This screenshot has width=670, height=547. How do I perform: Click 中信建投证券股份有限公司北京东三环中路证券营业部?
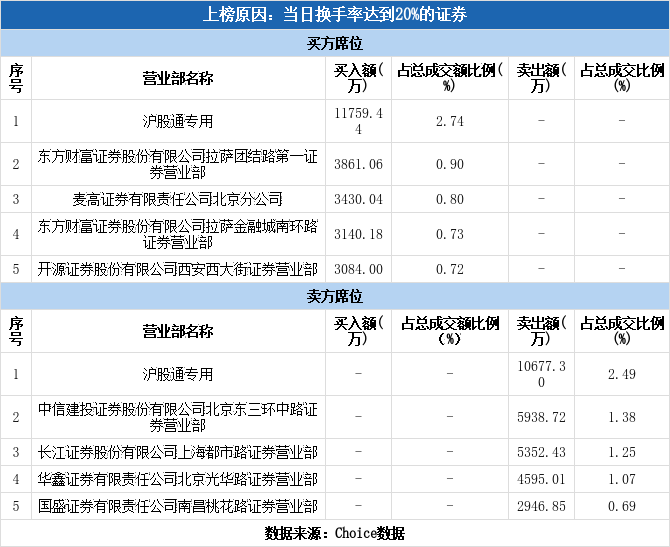point(178,417)
